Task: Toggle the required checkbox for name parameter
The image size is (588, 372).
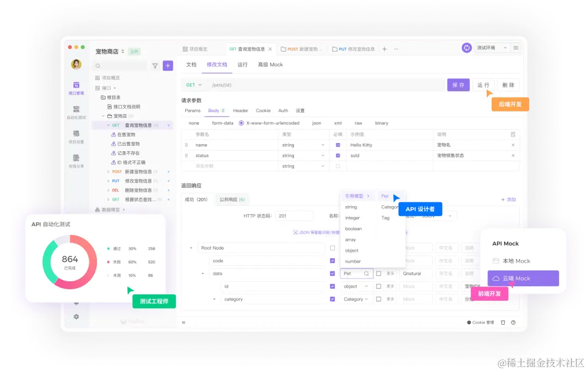Action: click(x=338, y=145)
